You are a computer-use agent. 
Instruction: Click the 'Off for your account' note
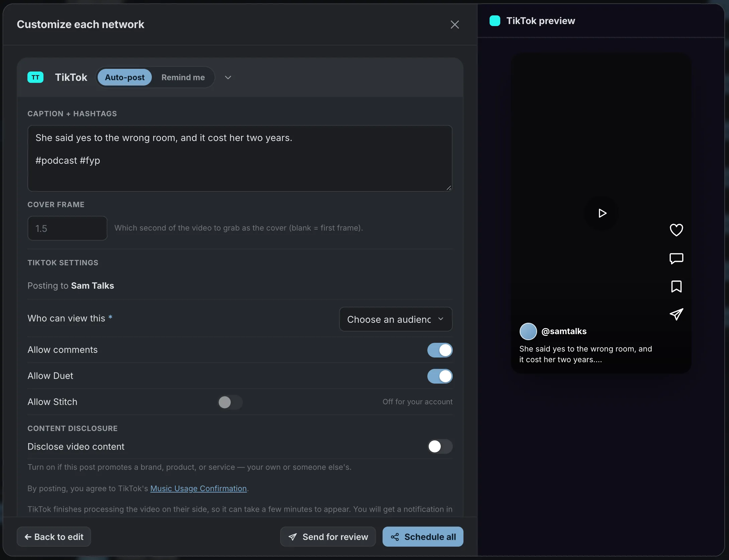417,402
